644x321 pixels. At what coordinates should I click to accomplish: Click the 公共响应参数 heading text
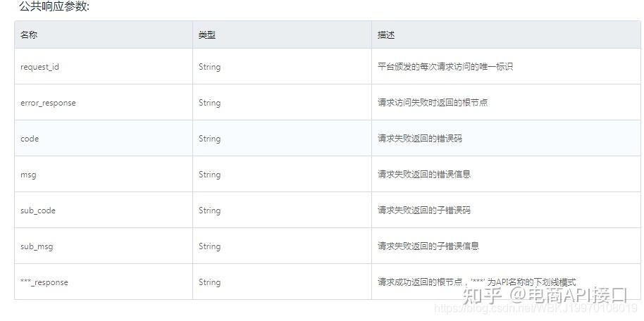[54, 7]
